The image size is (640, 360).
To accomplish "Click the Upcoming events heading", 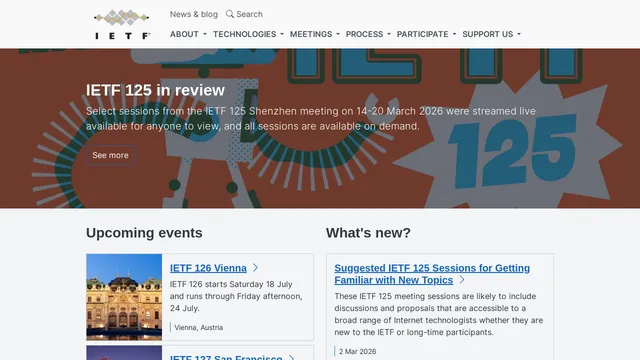I will pyautogui.click(x=144, y=233).
